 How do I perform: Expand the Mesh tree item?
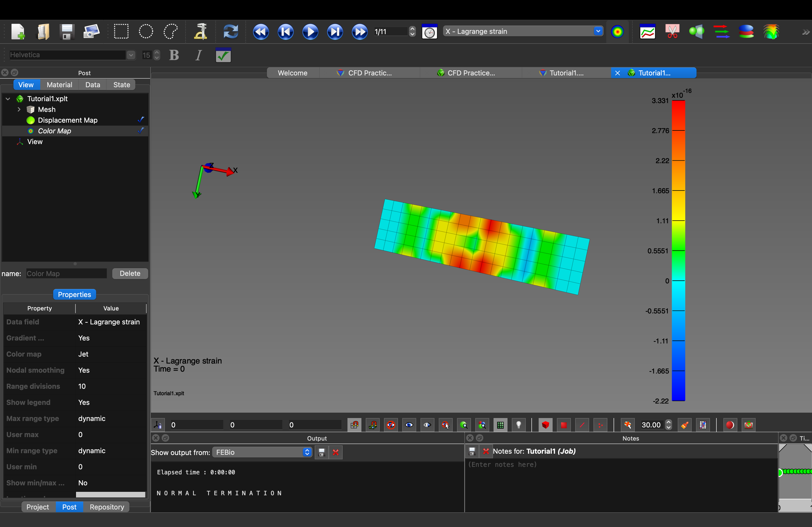tap(19, 109)
